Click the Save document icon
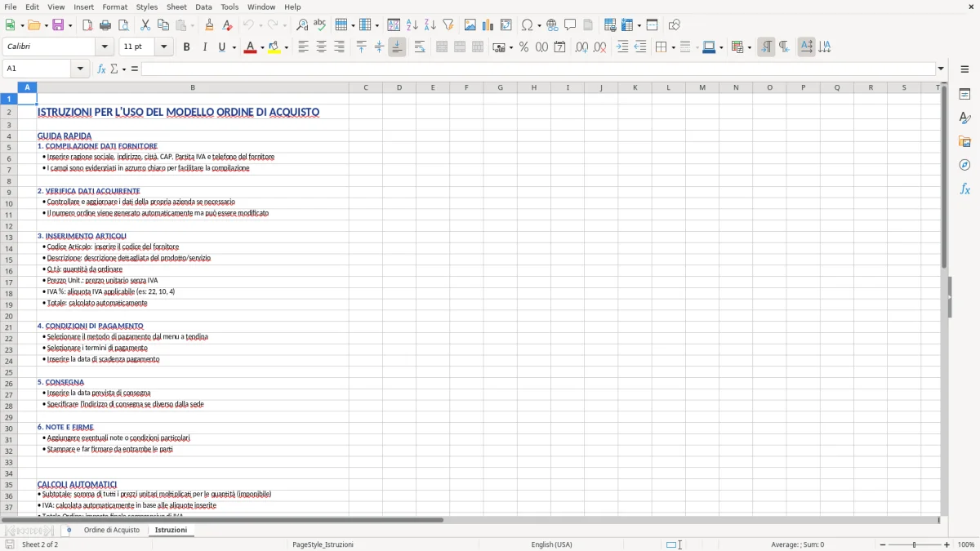The width and height of the screenshot is (980, 551). coord(58,25)
